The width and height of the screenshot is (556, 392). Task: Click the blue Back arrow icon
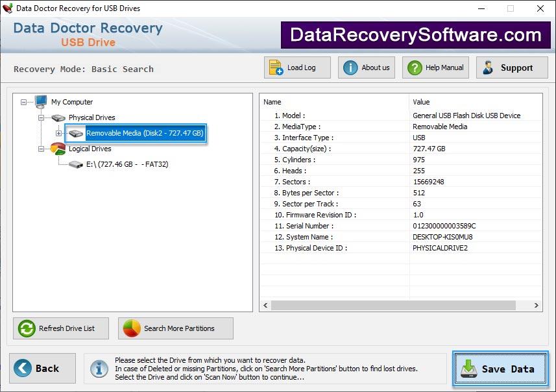point(23,368)
